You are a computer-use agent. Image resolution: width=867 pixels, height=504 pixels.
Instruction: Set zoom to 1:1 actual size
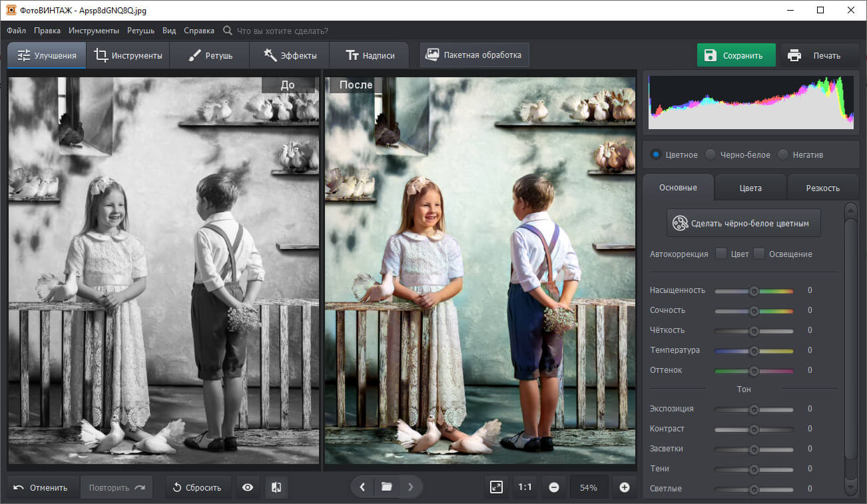pos(525,487)
